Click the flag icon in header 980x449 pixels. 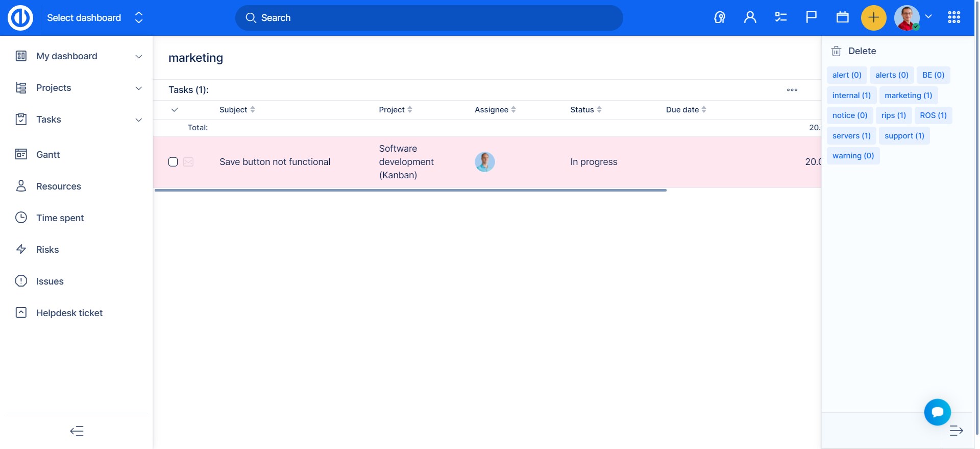811,18
